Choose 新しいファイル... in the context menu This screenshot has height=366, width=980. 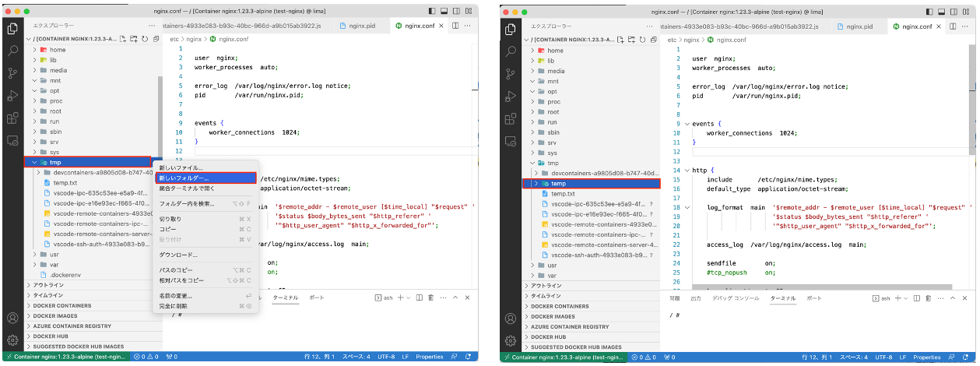(205, 168)
